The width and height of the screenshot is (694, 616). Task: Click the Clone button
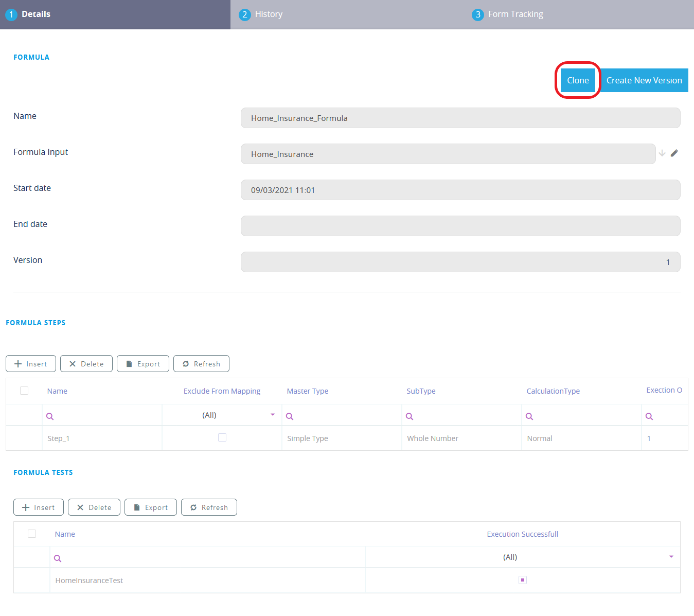pos(578,80)
